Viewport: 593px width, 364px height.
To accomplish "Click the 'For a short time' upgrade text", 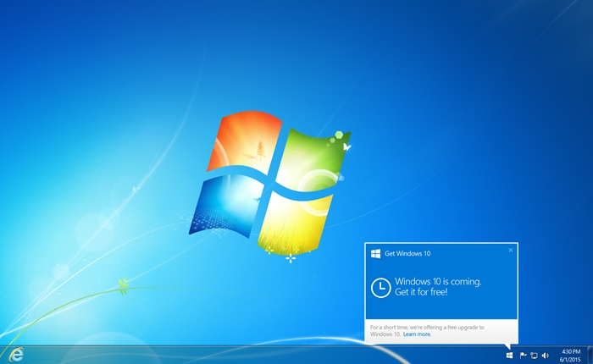I will click(x=427, y=331).
